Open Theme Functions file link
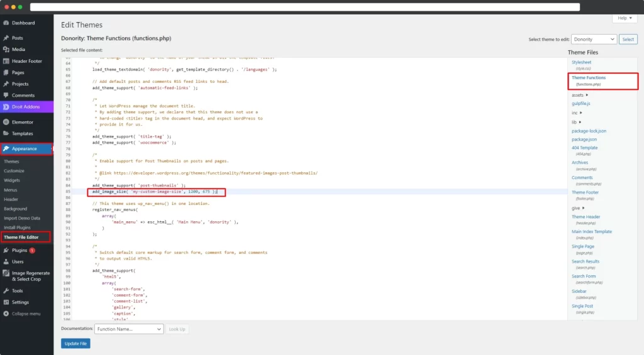Viewport: 644px width, 355px height. pos(589,77)
